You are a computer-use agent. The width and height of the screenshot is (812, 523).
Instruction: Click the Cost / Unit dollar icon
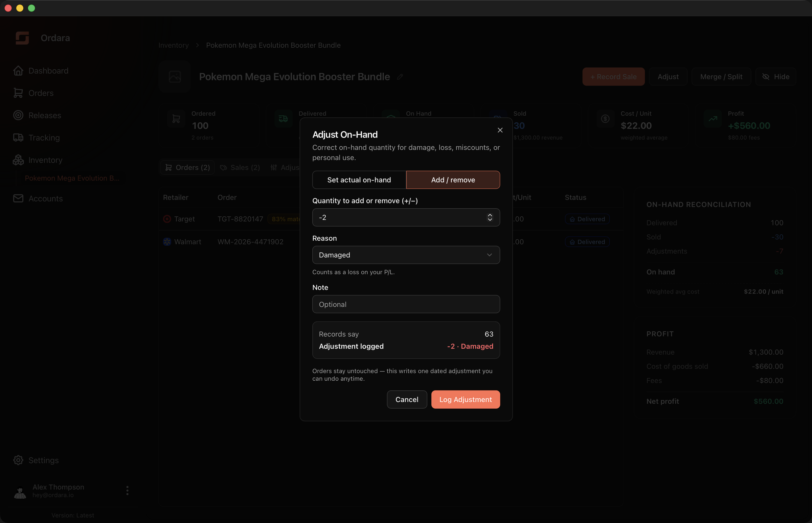[x=605, y=119]
